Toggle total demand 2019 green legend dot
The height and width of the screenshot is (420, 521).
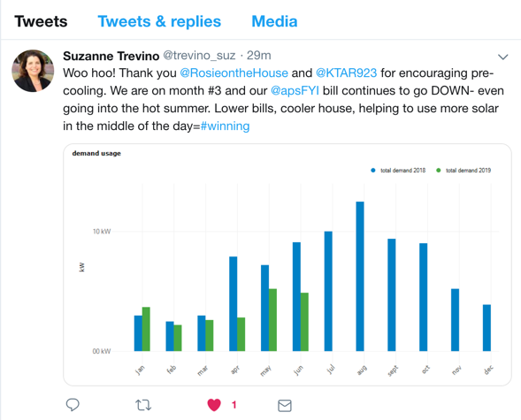(438, 171)
